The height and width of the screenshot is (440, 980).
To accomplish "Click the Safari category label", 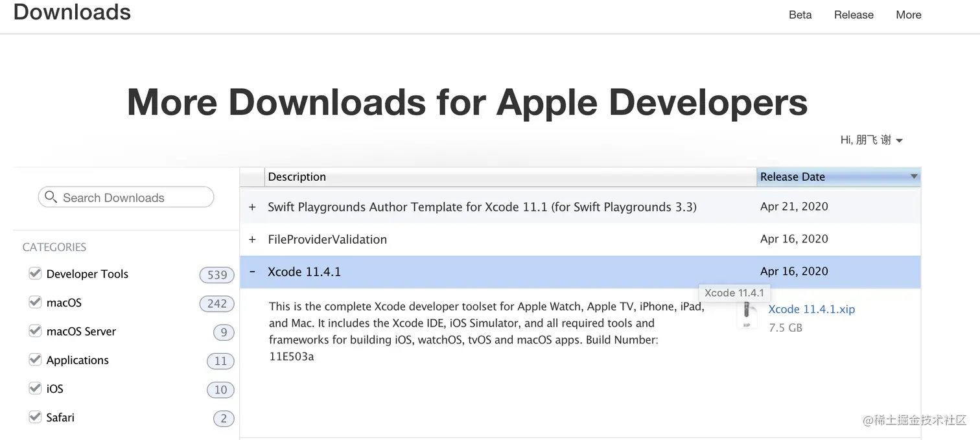I will 60,417.
